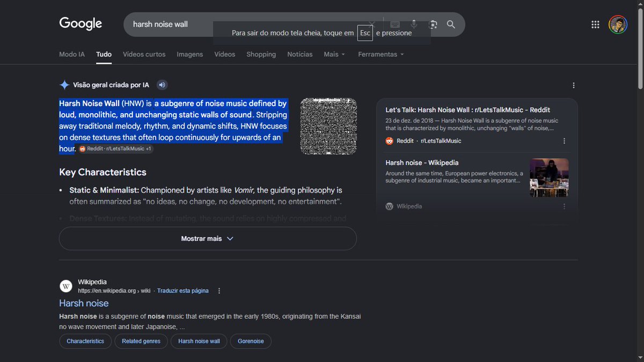The height and width of the screenshot is (362, 644).
Task: Open the Harsh noise Wikipedia result title
Action: (84, 303)
